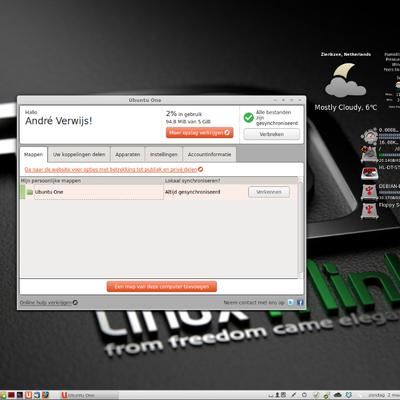This screenshot has width=400, height=400.
Task: Click 'Lokaal synchroniseren?' column header
Action: click(193, 181)
